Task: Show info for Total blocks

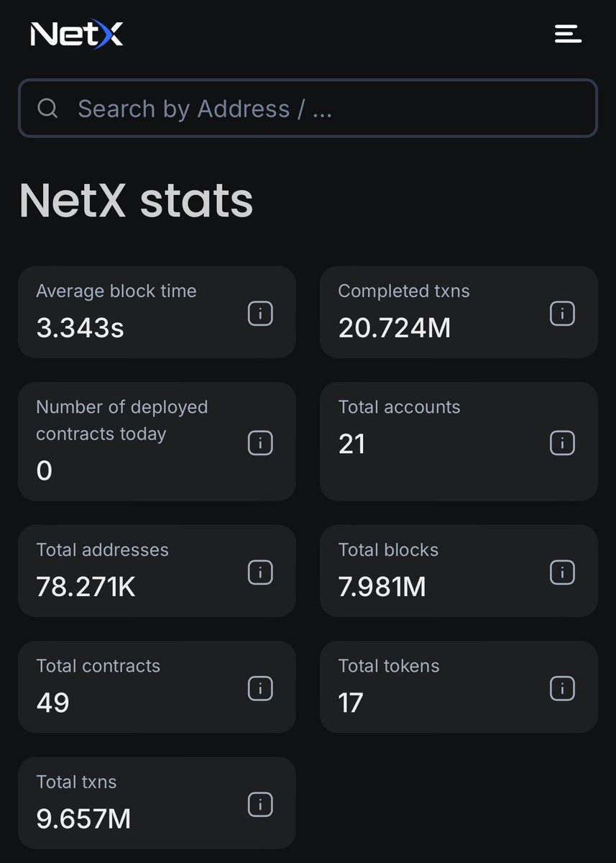Action: tap(562, 572)
